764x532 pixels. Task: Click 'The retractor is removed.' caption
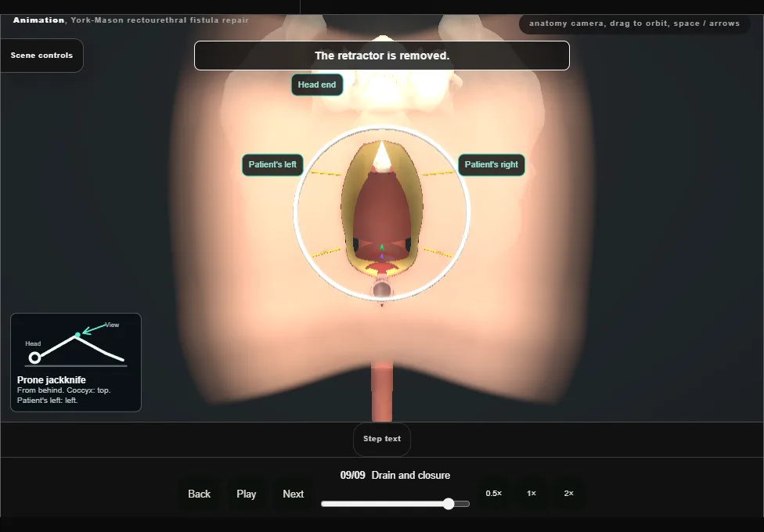382,56
